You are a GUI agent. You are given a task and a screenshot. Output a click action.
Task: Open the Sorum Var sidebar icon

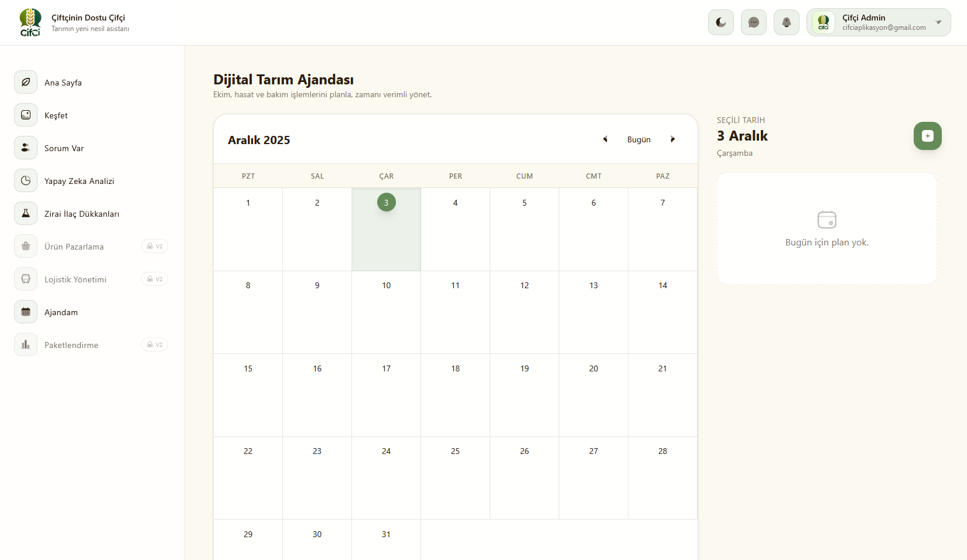tap(26, 148)
